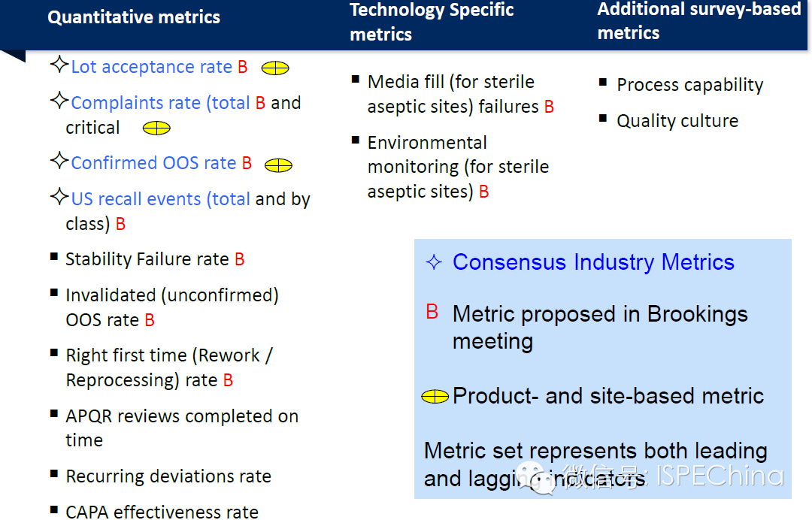Click the star icon before Lot acceptance rate
The image size is (812, 520).
pos(59,65)
